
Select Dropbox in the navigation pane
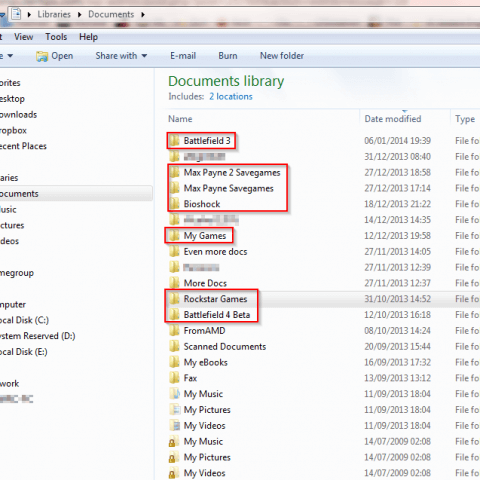tap(13, 130)
